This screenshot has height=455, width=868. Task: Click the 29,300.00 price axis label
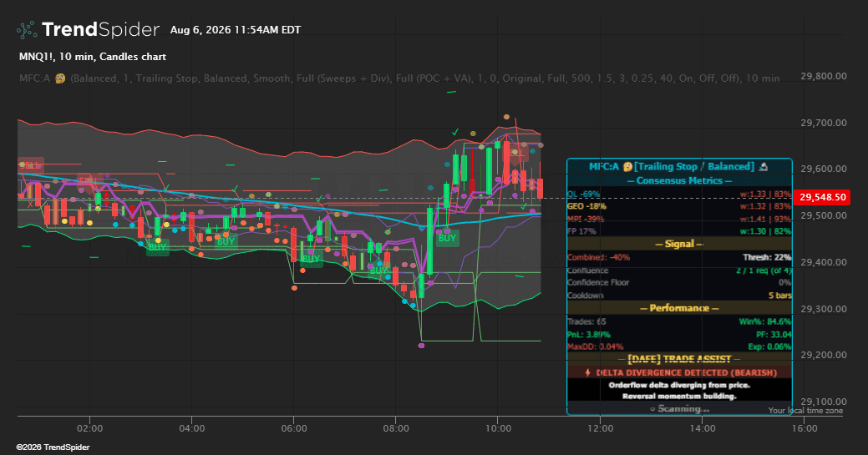pos(823,308)
